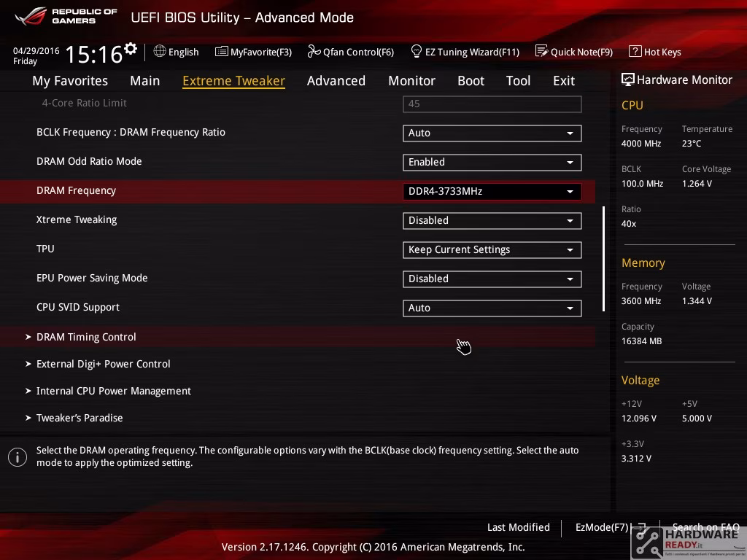Change the EPU Power Saving Mode setting
Viewport: 747px width, 560px height.
pos(492,279)
